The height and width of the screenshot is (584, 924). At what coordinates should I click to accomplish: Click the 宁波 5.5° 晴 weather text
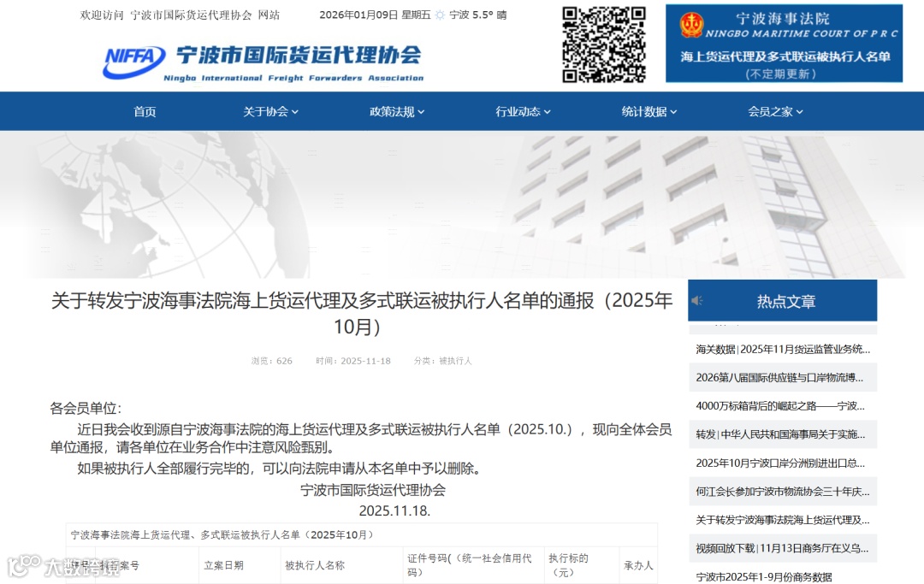coord(478,15)
